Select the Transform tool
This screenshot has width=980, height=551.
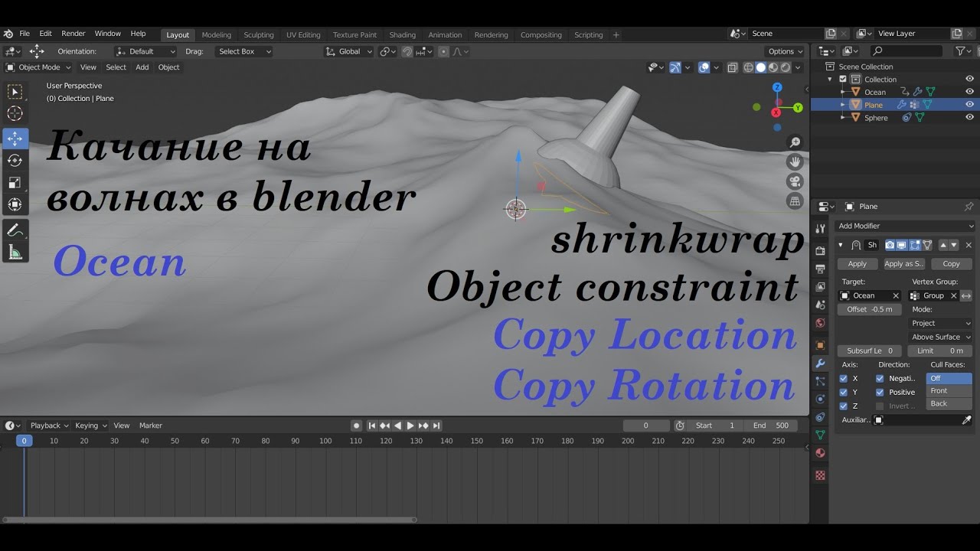tap(15, 204)
